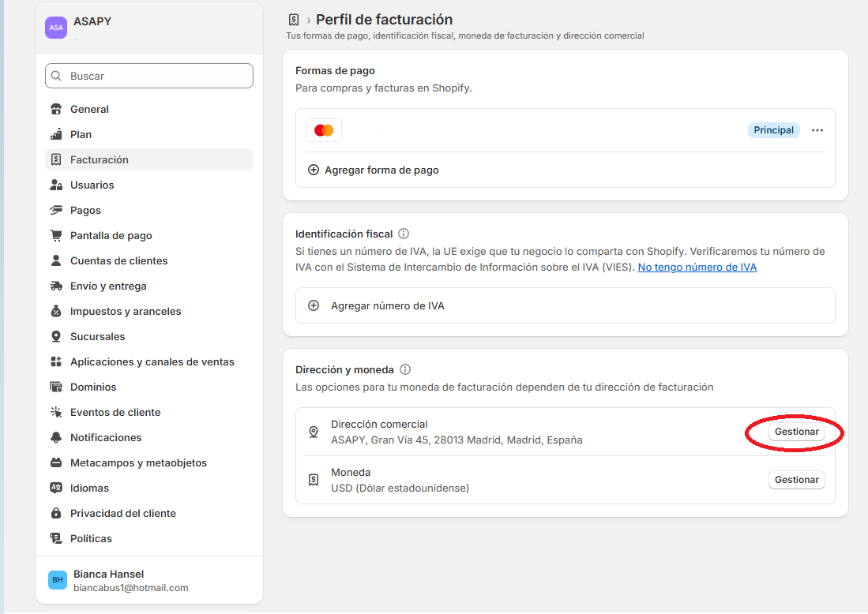
Task: Click the BH user avatar
Action: [58, 580]
